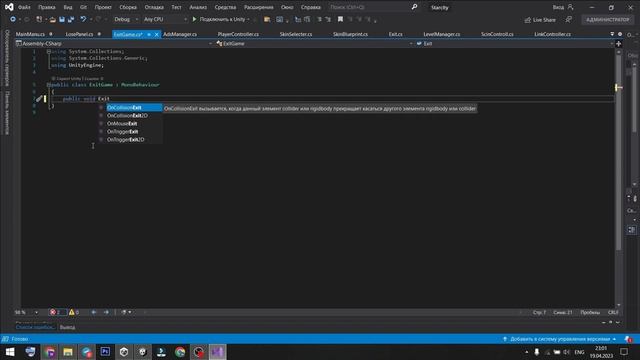The width and height of the screenshot is (640, 360).
Task: Click the save all icon
Action: point(71,19)
